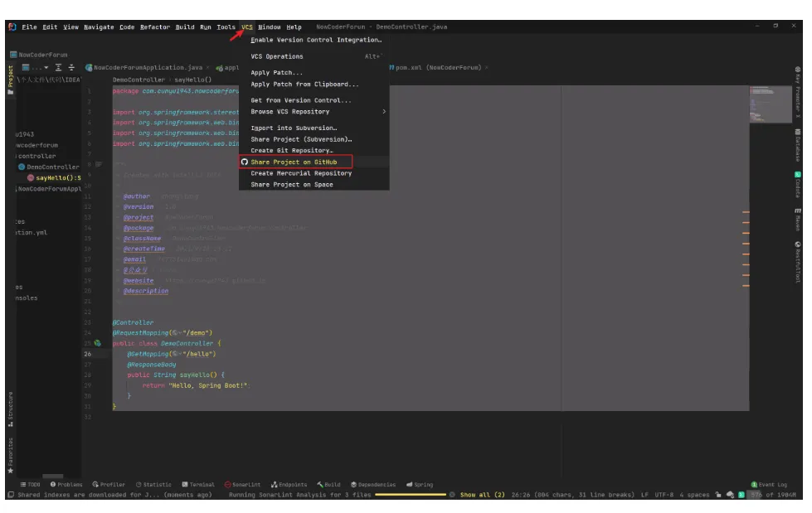Open the Database side panel
Screen dimensions: 812x513
[x=798, y=146]
